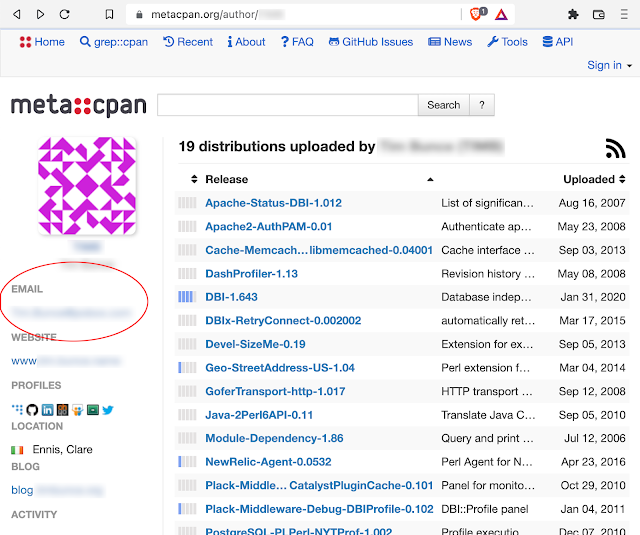This screenshot has height=535, width=640.
Task: Click the 'Database indep...' description
Action: click(486, 297)
